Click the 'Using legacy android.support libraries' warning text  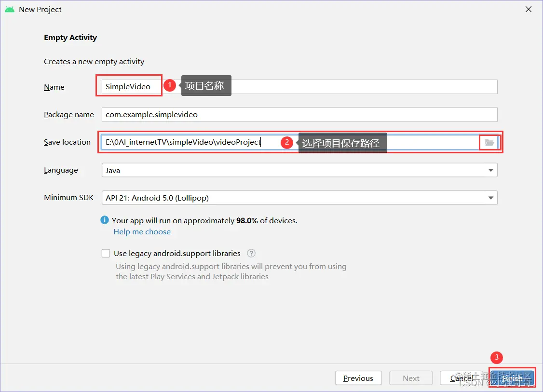point(231,271)
